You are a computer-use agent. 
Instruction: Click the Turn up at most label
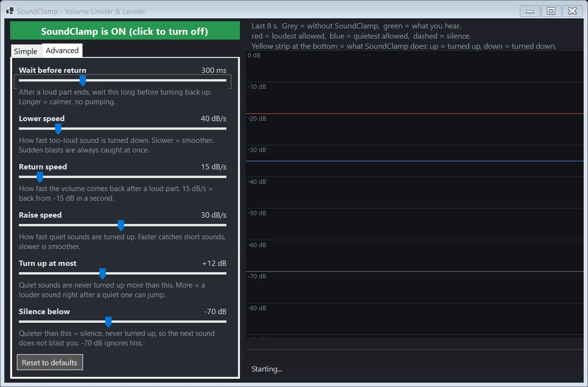(x=48, y=263)
